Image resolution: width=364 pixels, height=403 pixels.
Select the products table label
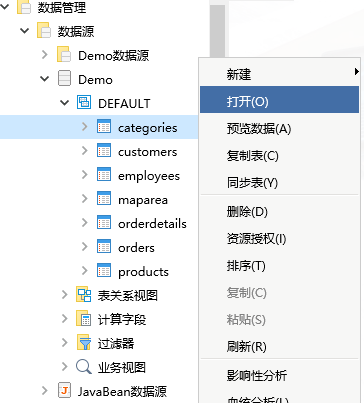pos(143,272)
